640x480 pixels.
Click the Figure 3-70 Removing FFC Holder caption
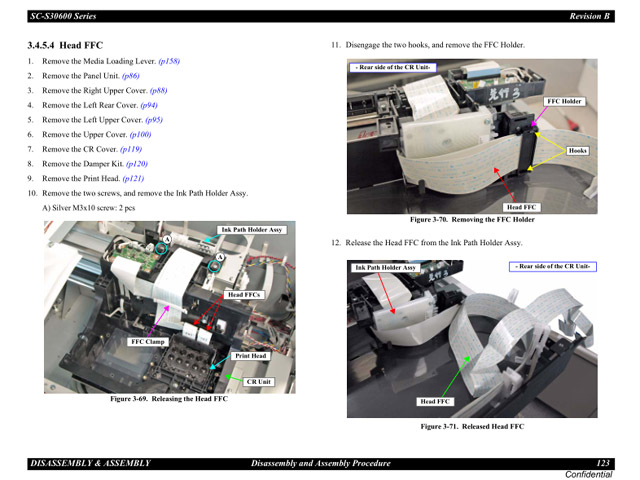click(472, 220)
